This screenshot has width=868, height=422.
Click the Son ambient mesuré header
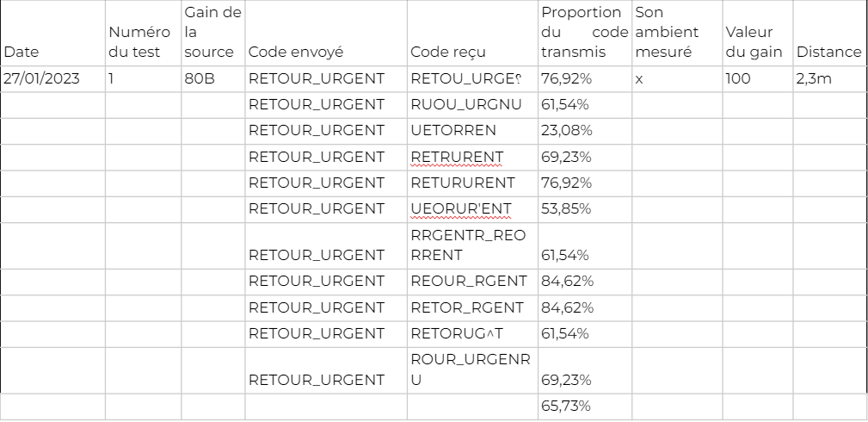[x=677, y=34]
